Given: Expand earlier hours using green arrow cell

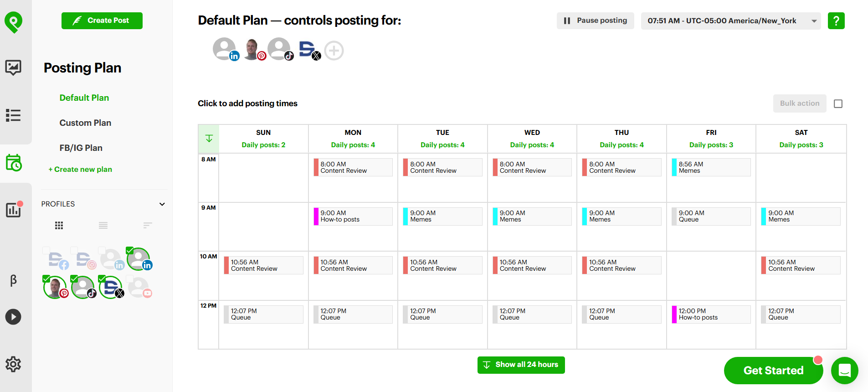Looking at the screenshot, I should click(x=209, y=139).
